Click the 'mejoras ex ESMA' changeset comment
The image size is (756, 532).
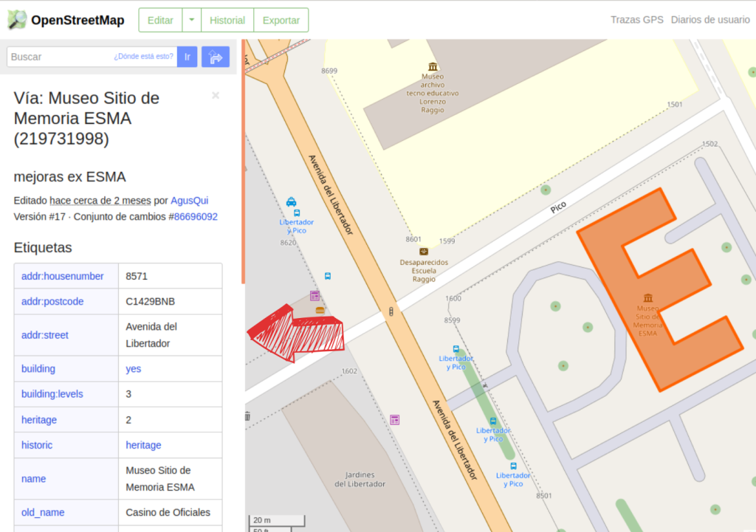tap(70, 177)
